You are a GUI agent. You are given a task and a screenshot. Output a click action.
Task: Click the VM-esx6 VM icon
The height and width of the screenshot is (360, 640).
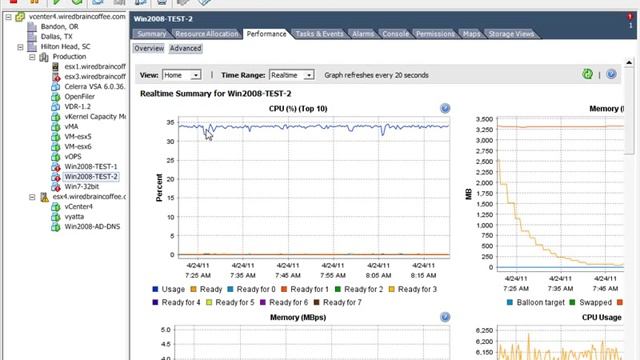tap(56, 147)
